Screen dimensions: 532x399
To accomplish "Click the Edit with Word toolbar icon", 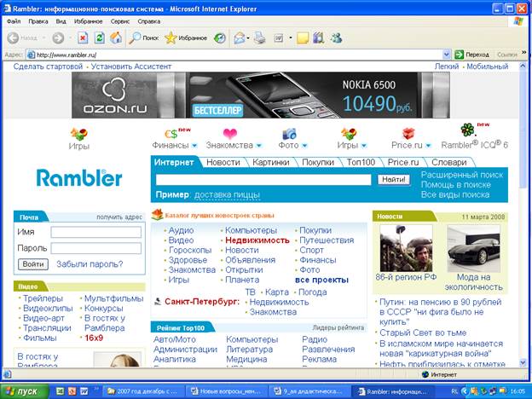I will coord(279,38).
